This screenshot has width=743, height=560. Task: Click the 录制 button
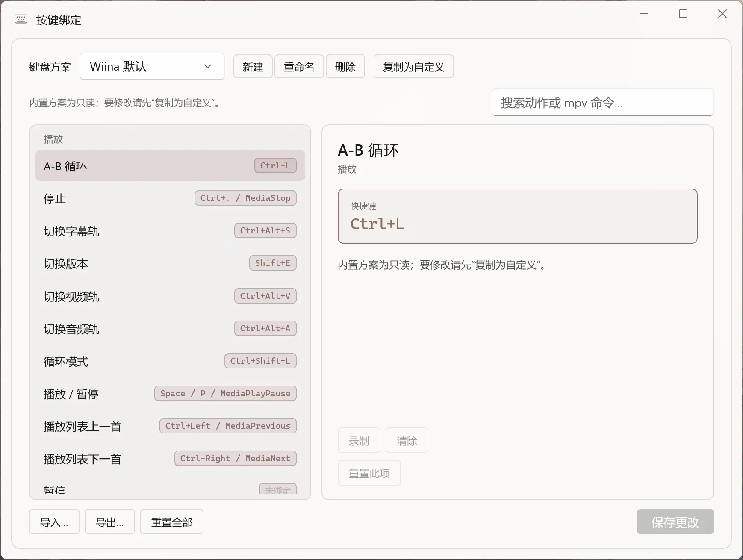(359, 441)
